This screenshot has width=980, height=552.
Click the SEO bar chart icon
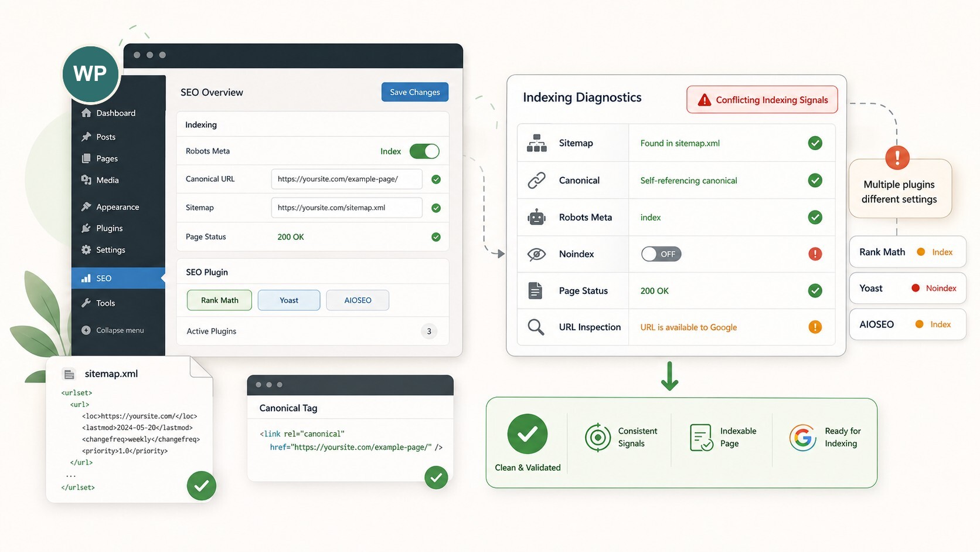(x=86, y=278)
